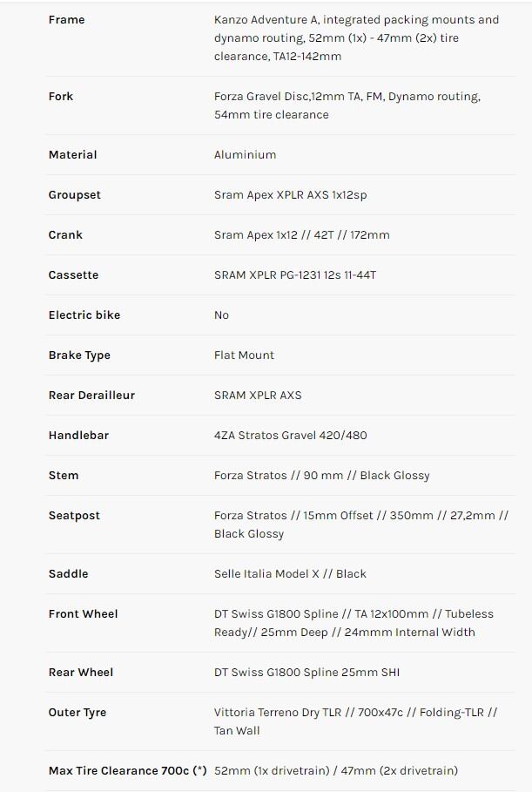
Task: Select the SRAM XPLR PG-1231 cassette text
Action: pyautogui.click(x=294, y=275)
